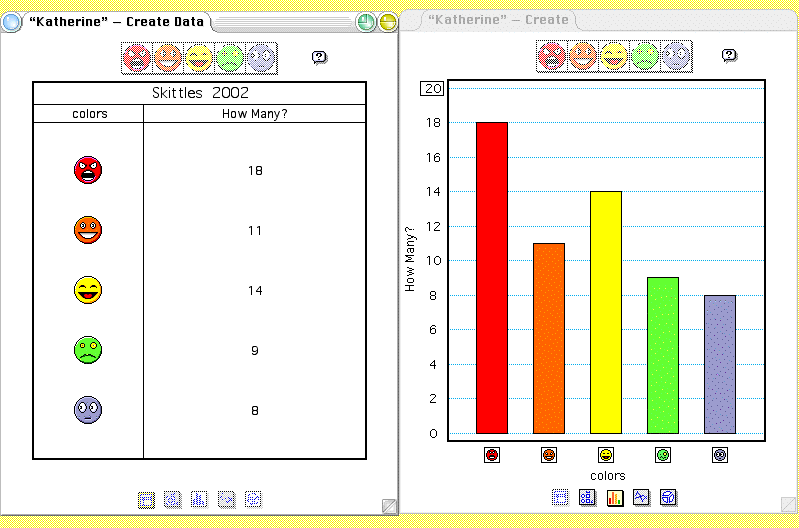
Task: Select the green bar in the graph
Action: (663, 355)
